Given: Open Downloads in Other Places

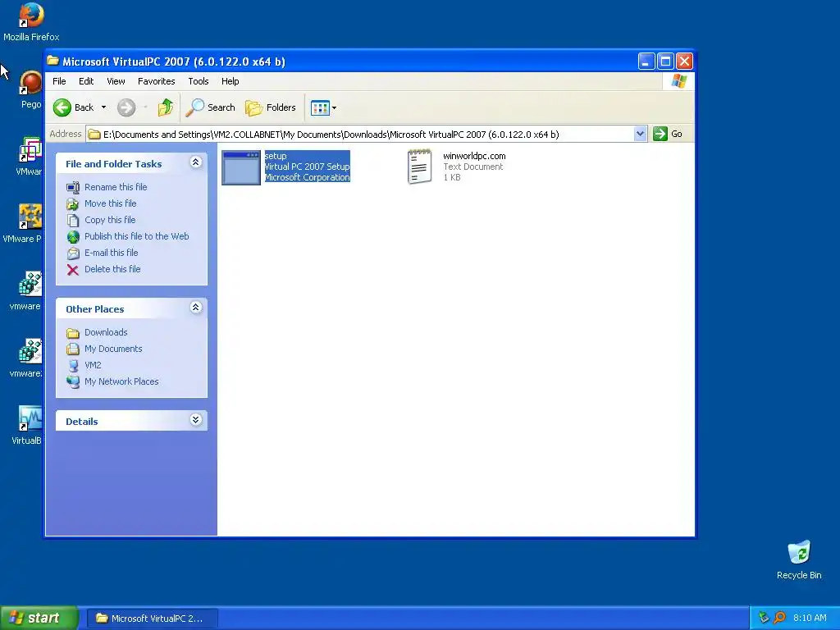Looking at the screenshot, I should [106, 332].
